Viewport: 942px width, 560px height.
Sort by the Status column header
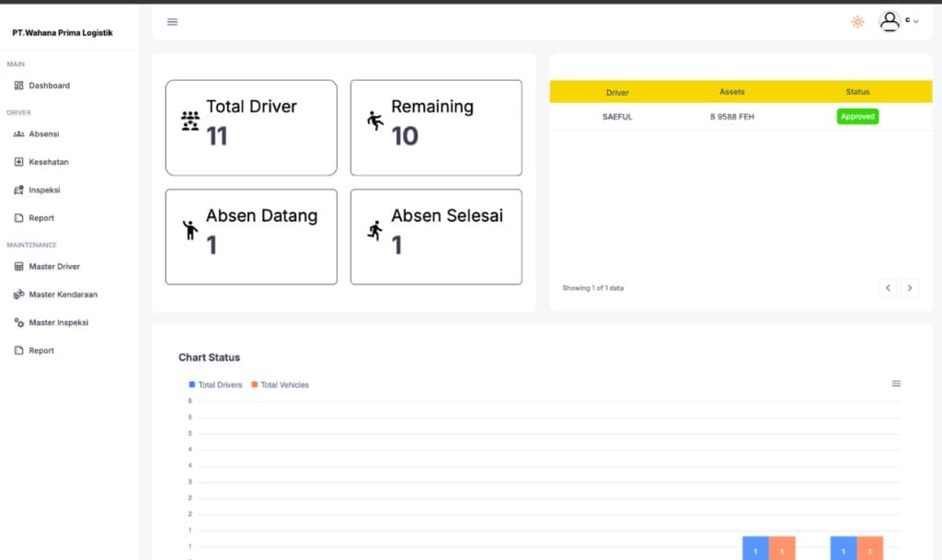[x=857, y=92]
